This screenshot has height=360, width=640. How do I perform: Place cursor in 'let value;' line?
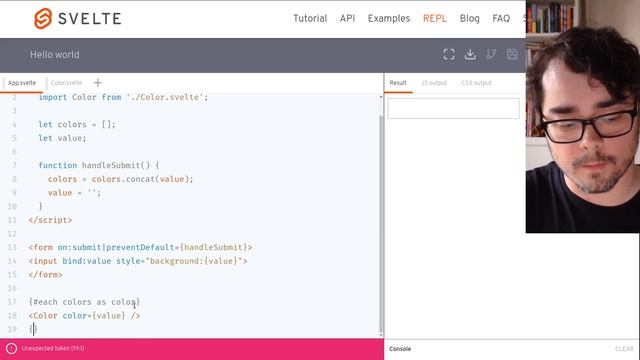click(x=62, y=138)
